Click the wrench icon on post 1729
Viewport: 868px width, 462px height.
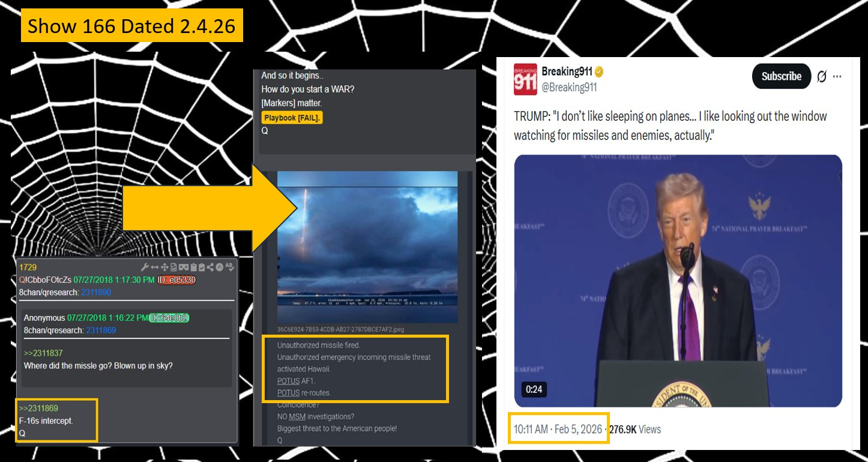[145, 267]
